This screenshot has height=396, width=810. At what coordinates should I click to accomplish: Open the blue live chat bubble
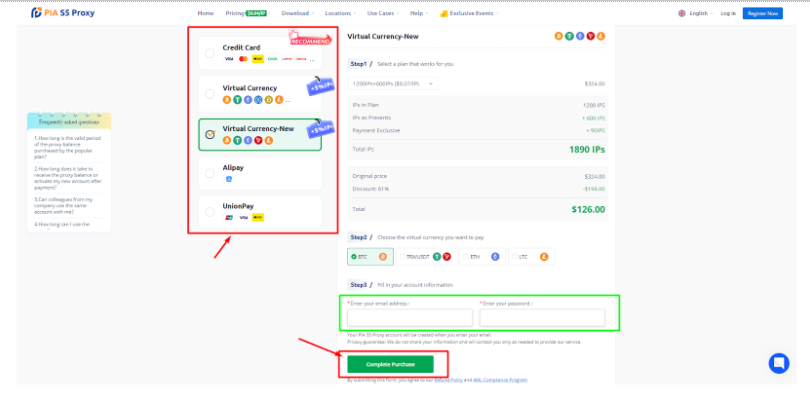778,363
